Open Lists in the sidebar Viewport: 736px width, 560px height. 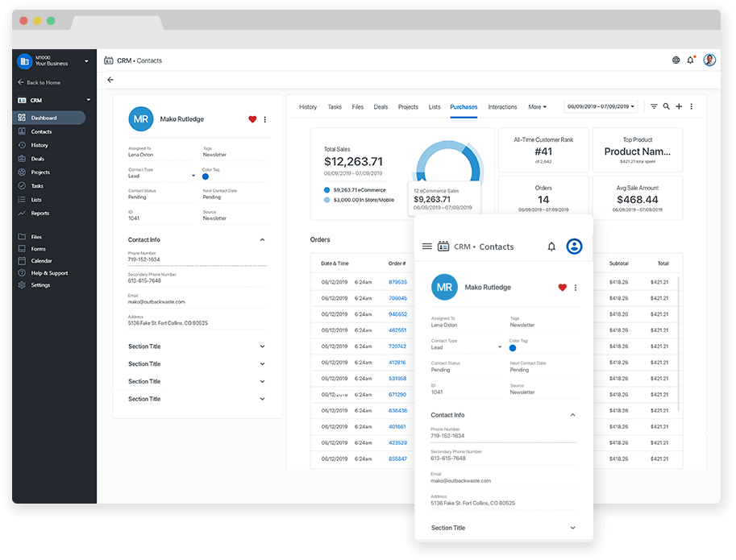tap(36, 200)
